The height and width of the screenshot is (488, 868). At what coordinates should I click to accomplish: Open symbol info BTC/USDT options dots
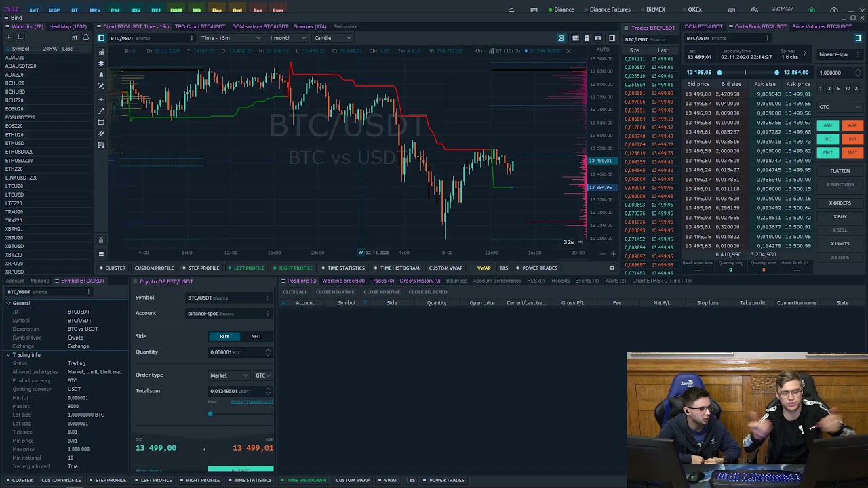click(88, 292)
